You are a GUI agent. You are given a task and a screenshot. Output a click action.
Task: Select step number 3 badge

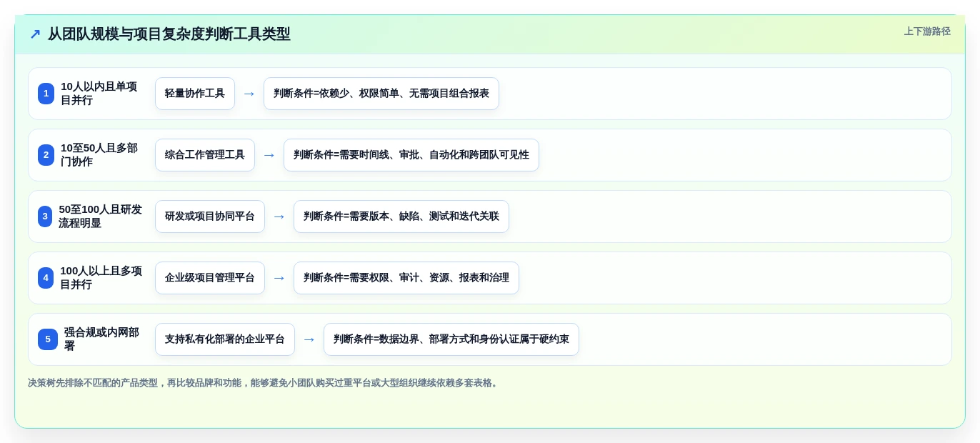45,216
